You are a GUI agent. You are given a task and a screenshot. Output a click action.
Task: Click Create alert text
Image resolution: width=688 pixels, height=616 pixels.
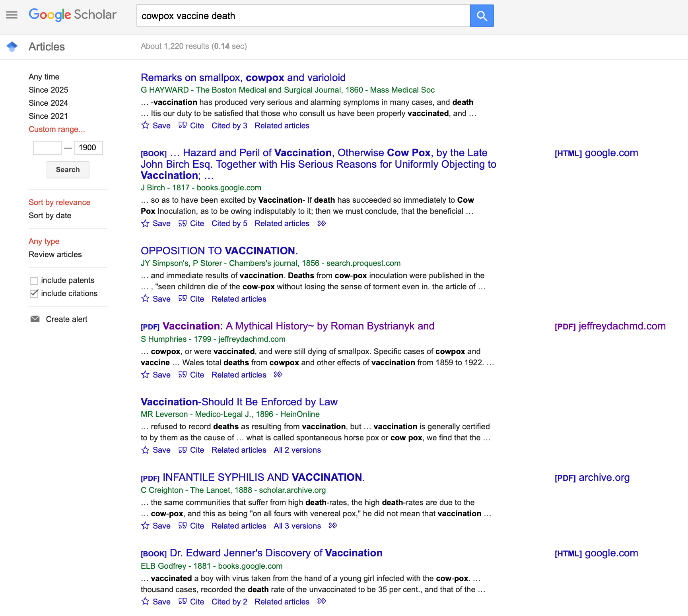click(66, 319)
